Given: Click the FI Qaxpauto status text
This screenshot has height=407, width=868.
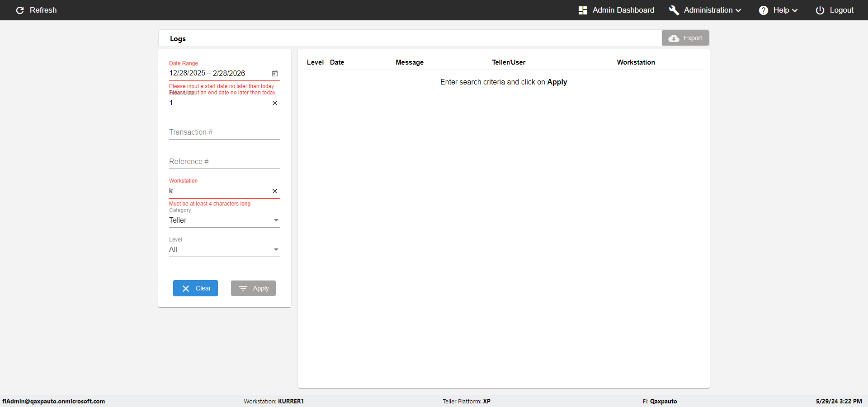Looking at the screenshot, I should [x=660, y=401].
